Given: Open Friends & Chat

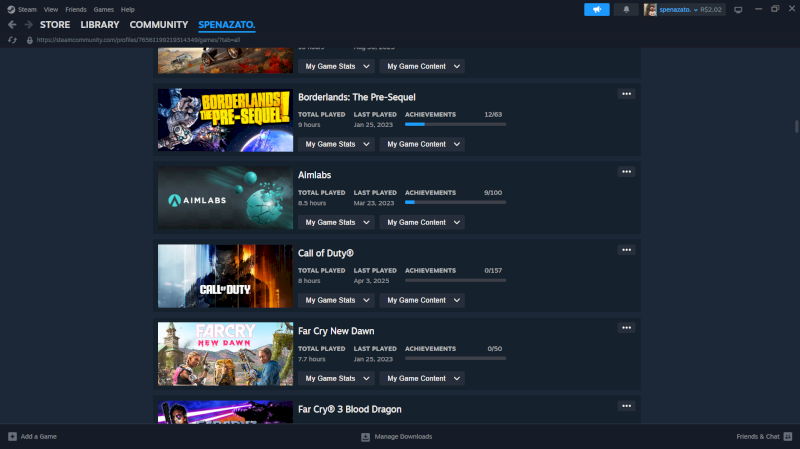Looking at the screenshot, I should (x=762, y=437).
